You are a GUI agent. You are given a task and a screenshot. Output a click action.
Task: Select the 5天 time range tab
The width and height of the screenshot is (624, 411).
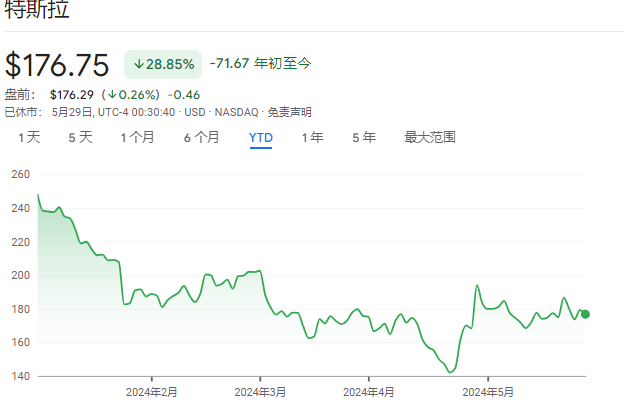(x=80, y=138)
